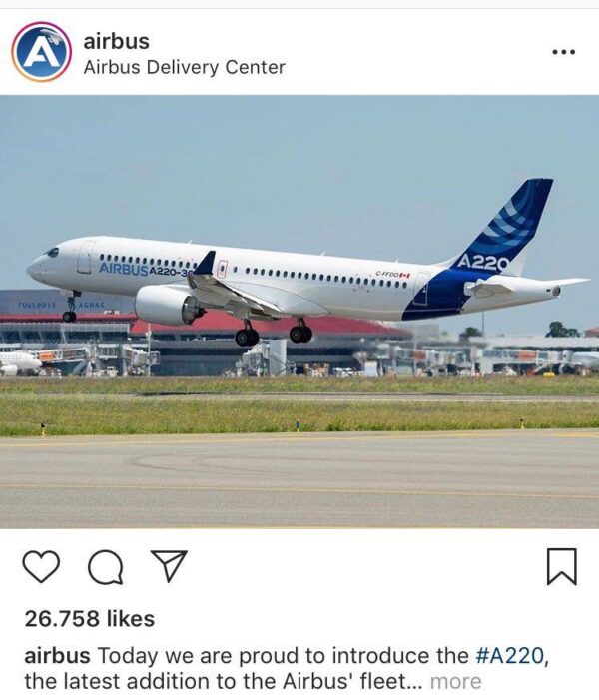Open the airbus username in post header
The height and width of the screenshot is (700, 599).
tap(117, 41)
